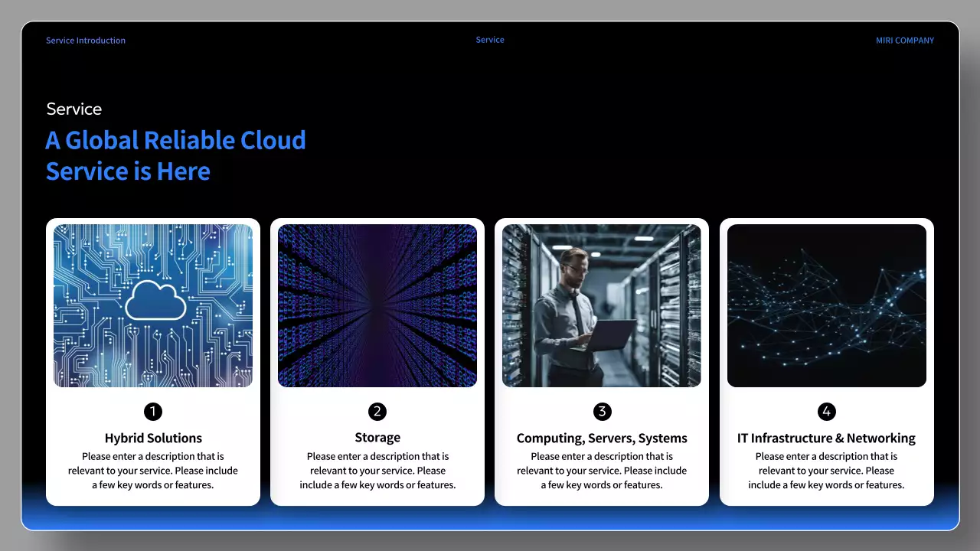This screenshot has width=980, height=551.
Task: Select the Hybrid Solutions card title
Action: [153, 438]
